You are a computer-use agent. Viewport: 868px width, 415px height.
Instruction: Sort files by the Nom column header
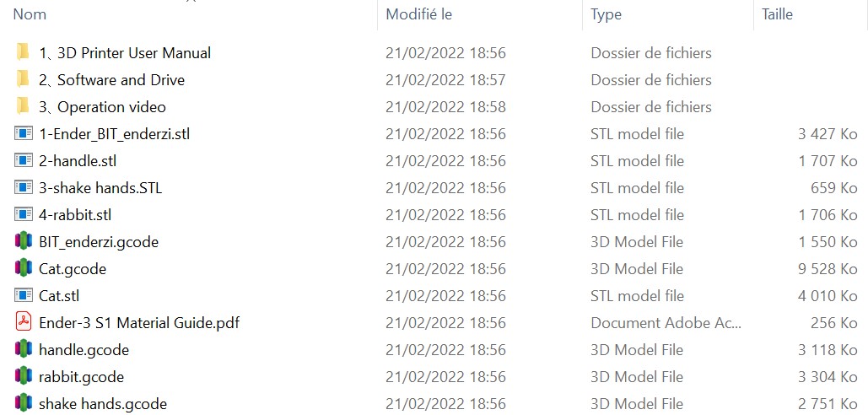pos(30,14)
